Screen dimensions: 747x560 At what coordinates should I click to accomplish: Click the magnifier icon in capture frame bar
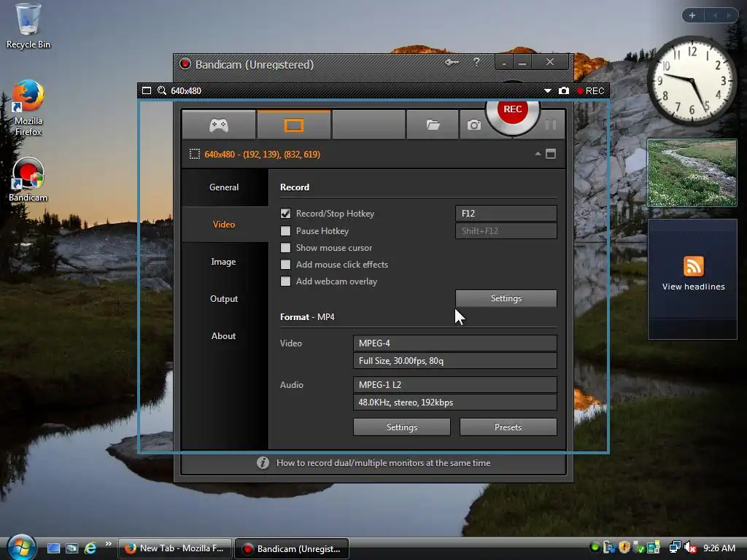coord(161,90)
